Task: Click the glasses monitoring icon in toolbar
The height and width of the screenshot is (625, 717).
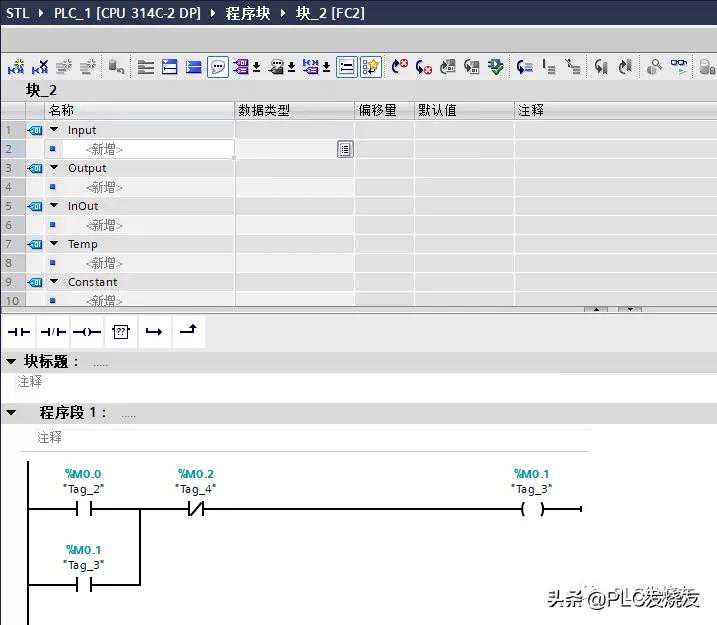Action: pos(679,67)
